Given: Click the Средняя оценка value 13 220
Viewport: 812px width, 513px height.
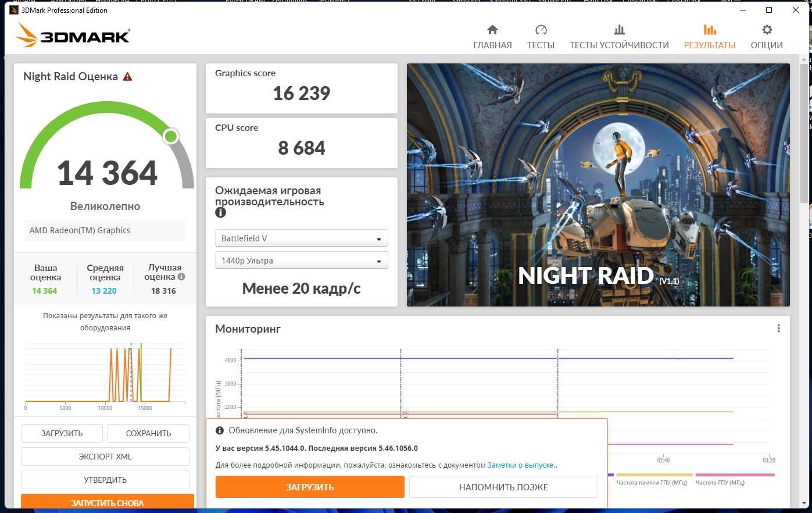Looking at the screenshot, I should click(x=104, y=291).
